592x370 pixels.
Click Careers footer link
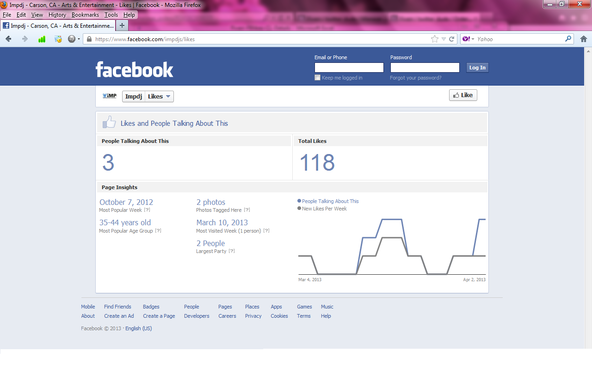point(227,316)
